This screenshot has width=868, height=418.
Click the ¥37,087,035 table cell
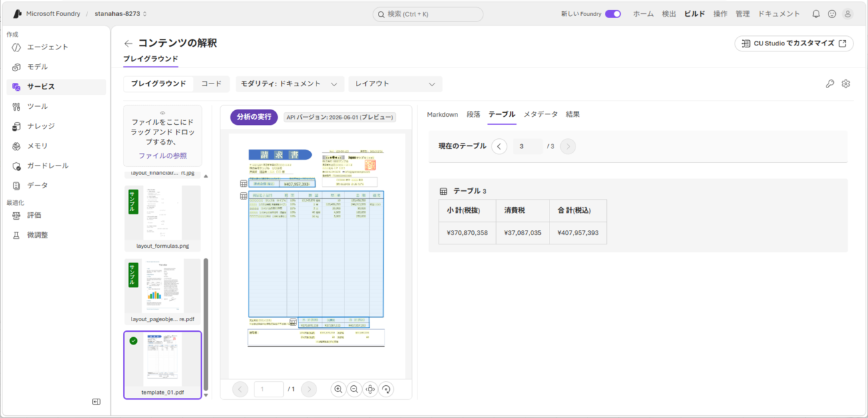[x=523, y=233]
